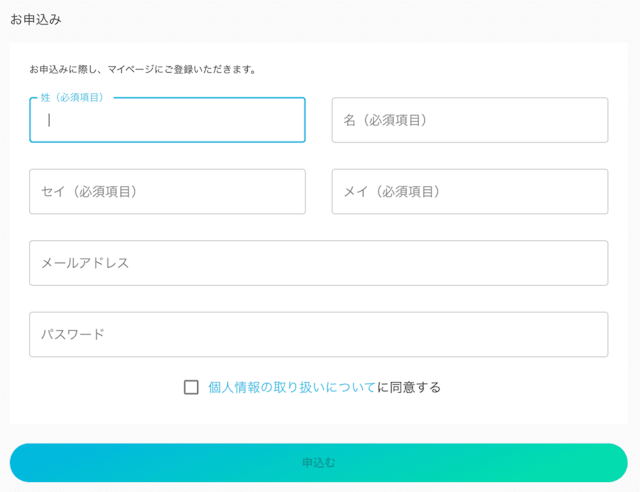Submit with the 申込む button
640x492 pixels.
click(x=319, y=463)
